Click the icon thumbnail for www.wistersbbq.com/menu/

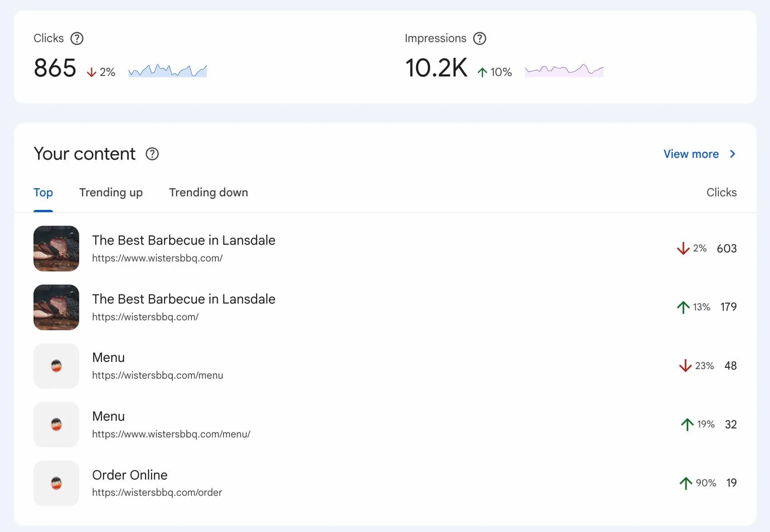click(56, 424)
